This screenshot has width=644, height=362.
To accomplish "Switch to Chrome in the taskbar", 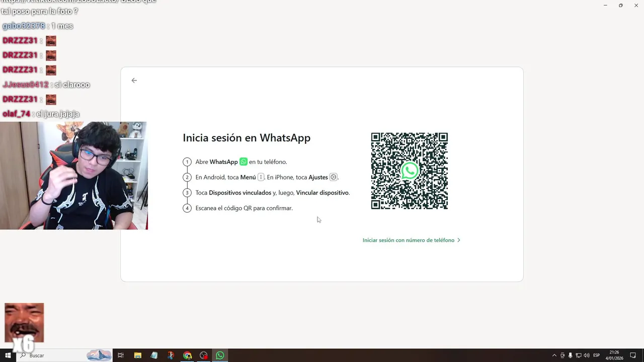I will coord(187,355).
